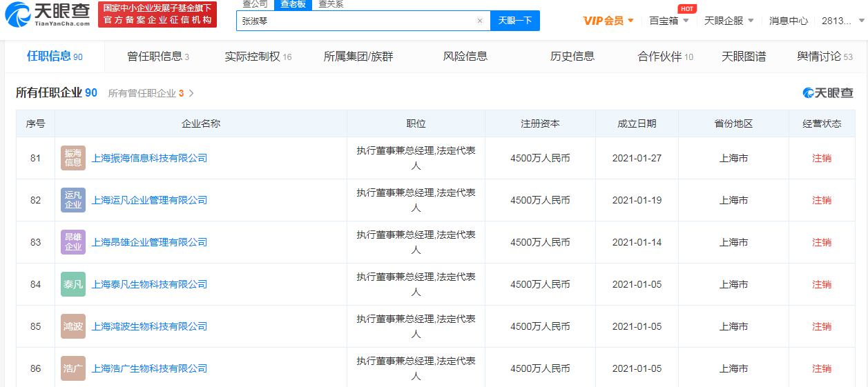Click the 注销 status in row 84

822,284
